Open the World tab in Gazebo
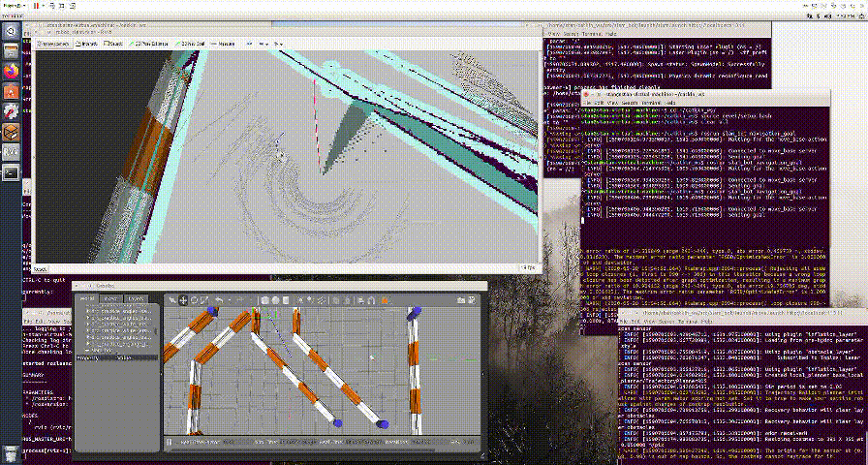The height and width of the screenshot is (465, 868). (x=87, y=298)
